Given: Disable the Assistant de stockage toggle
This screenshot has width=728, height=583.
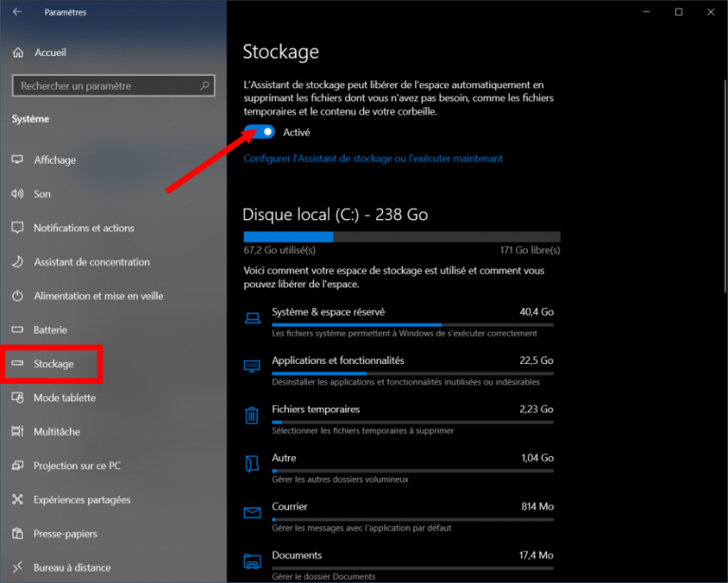Looking at the screenshot, I should coord(260,133).
